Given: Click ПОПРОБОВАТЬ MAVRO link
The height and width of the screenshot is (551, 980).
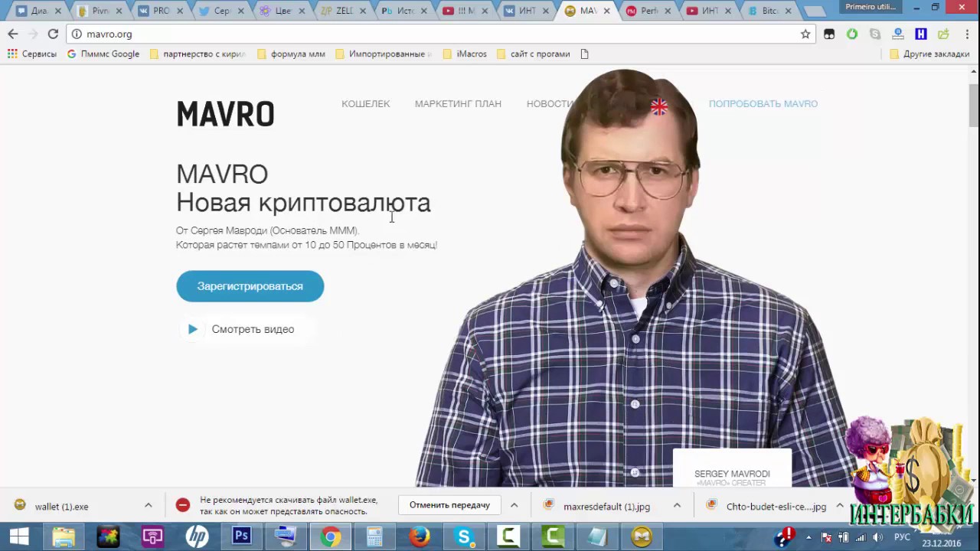Looking at the screenshot, I should (763, 104).
